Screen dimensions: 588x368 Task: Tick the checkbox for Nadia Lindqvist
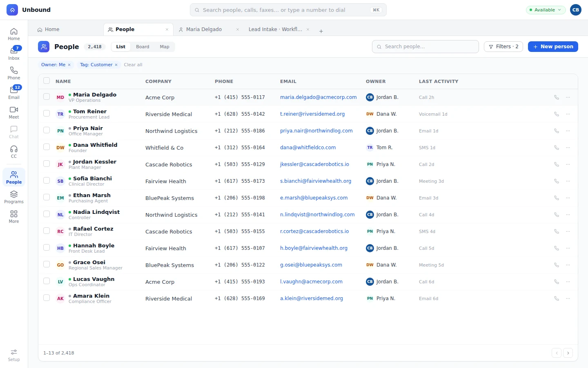point(47,214)
